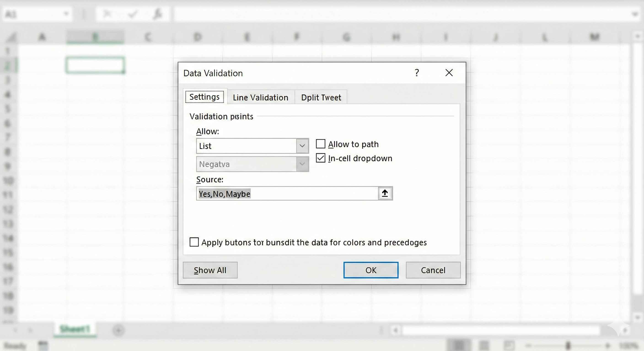Check the Apply butons checkbox
The width and height of the screenshot is (644, 351).
tap(194, 242)
